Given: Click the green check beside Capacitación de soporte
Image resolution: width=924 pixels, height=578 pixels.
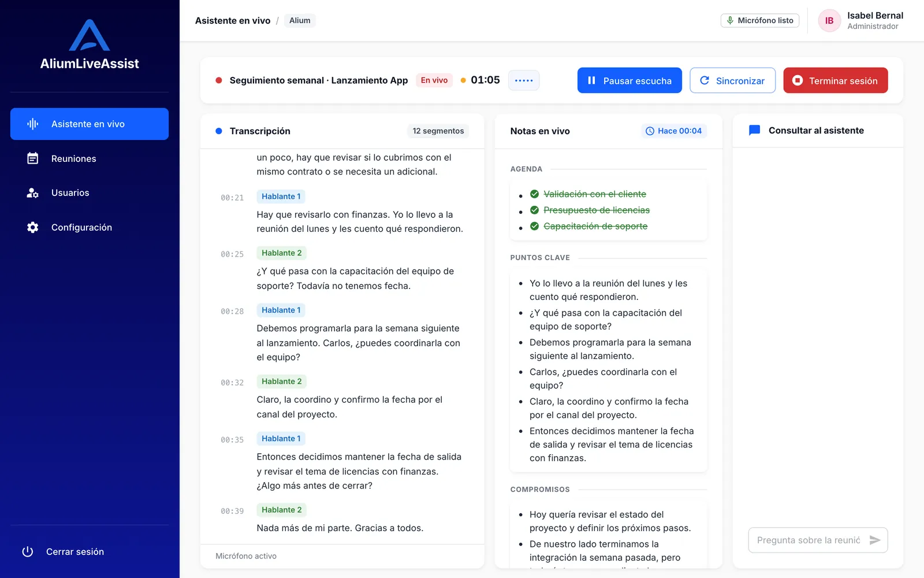Looking at the screenshot, I should 535,226.
